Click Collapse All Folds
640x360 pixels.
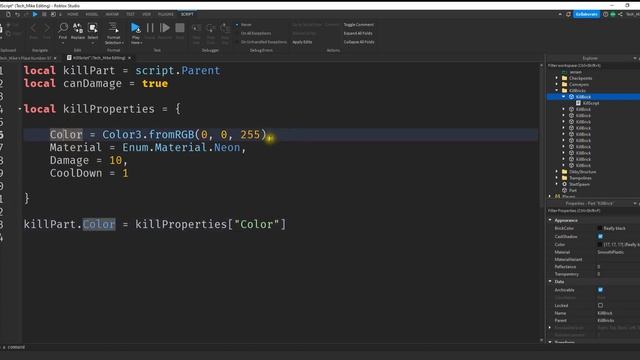[x=359, y=42]
